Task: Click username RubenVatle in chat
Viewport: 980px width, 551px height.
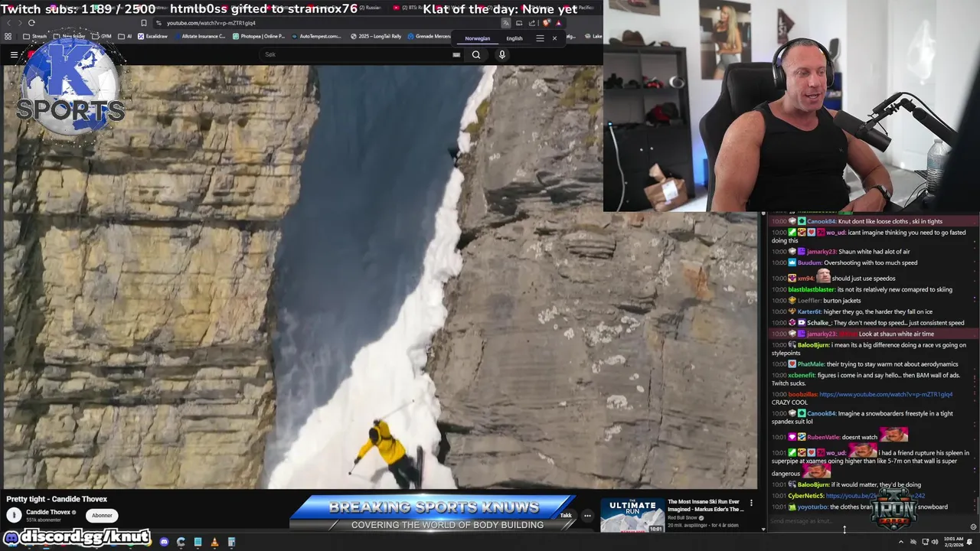Action: [823, 437]
